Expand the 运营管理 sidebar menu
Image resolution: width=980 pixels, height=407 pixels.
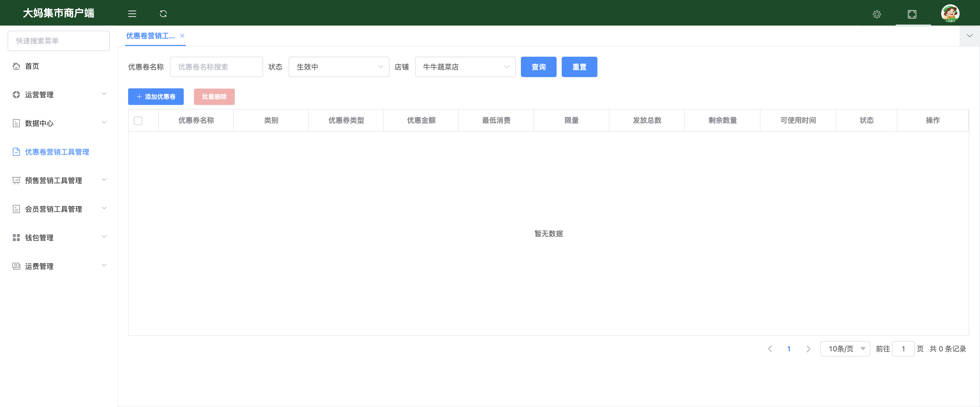59,95
